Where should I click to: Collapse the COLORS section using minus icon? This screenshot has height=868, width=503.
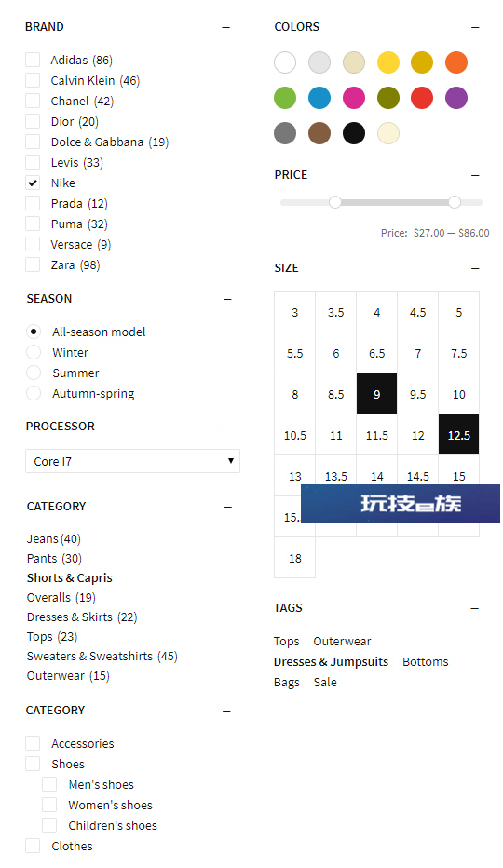pos(475,27)
